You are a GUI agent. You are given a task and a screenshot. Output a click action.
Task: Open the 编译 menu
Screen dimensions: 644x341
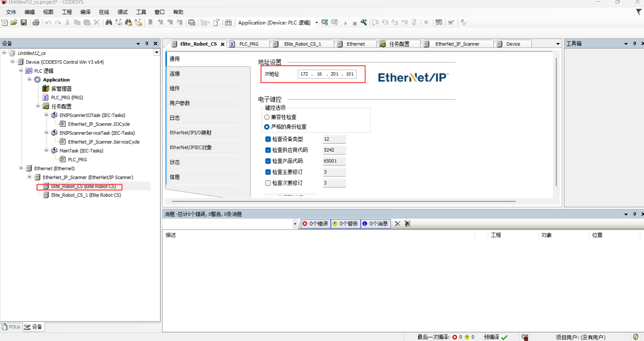pyautogui.click(x=85, y=12)
